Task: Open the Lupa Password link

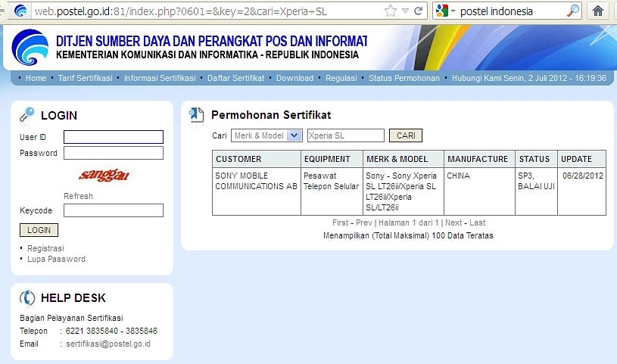Action: [x=56, y=260]
